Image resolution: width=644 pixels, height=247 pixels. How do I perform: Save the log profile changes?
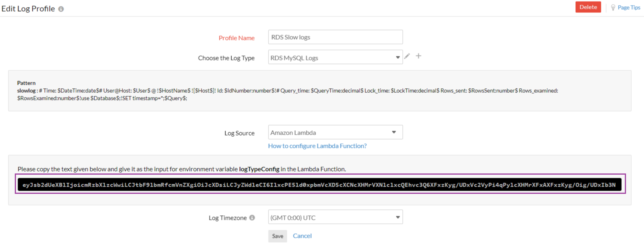coord(277,236)
